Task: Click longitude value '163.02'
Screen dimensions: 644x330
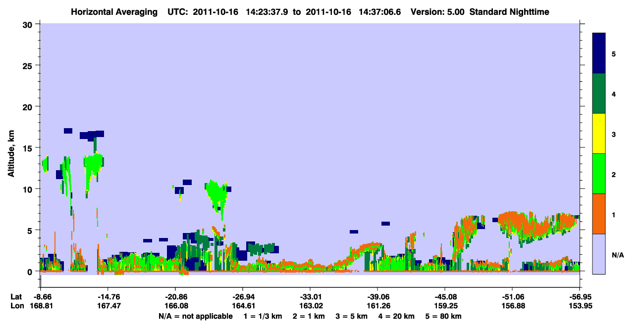Action: click(x=310, y=306)
